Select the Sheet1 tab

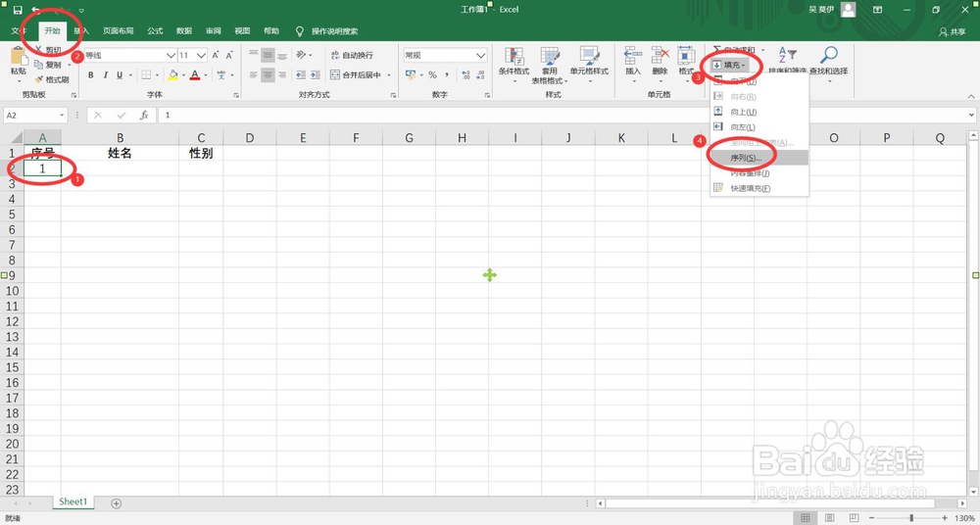(x=73, y=501)
